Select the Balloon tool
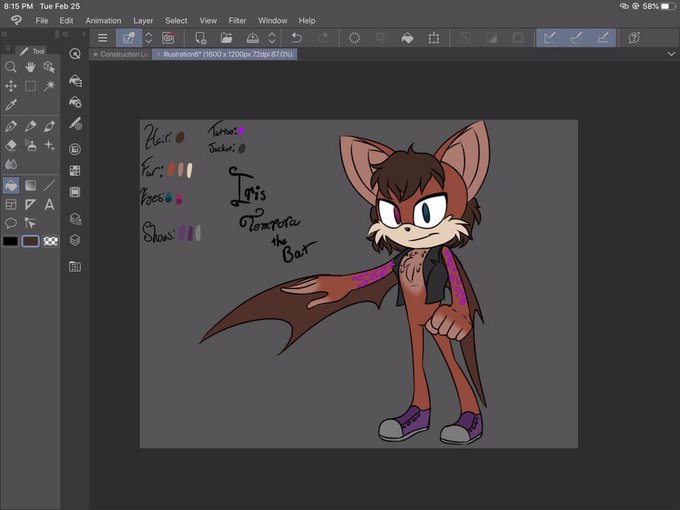Viewport: 680px width, 510px height. pos(11,223)
